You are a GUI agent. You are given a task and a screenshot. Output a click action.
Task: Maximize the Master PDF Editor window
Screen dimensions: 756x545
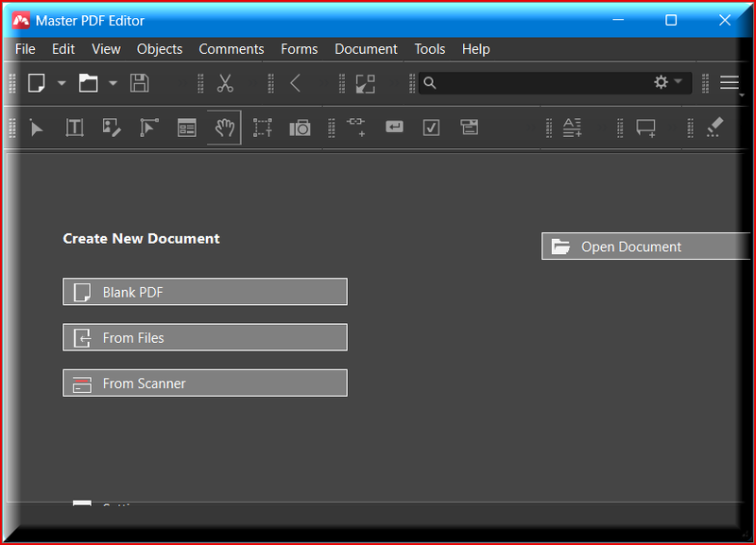click(x=671, y=20)
